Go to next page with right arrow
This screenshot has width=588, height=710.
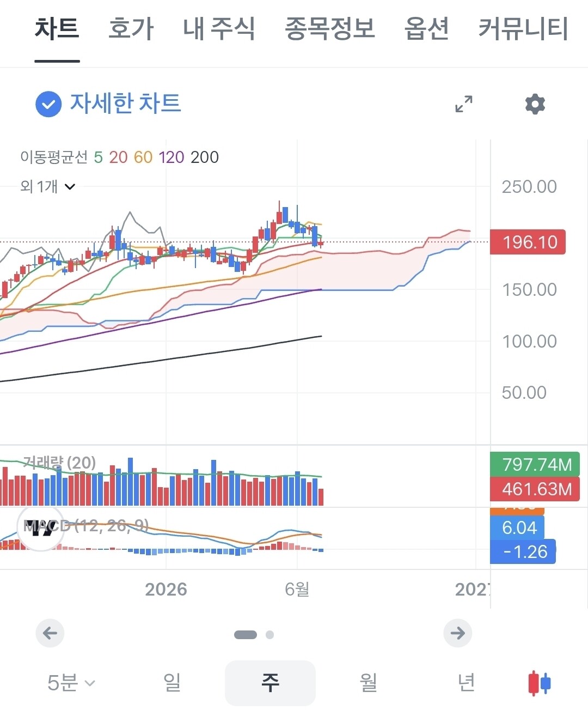[x=457, y=633]
